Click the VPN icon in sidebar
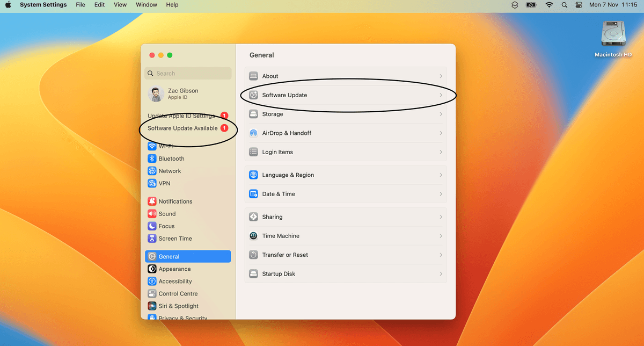Screen dimensions: 644x346 (x=152, y=183)
